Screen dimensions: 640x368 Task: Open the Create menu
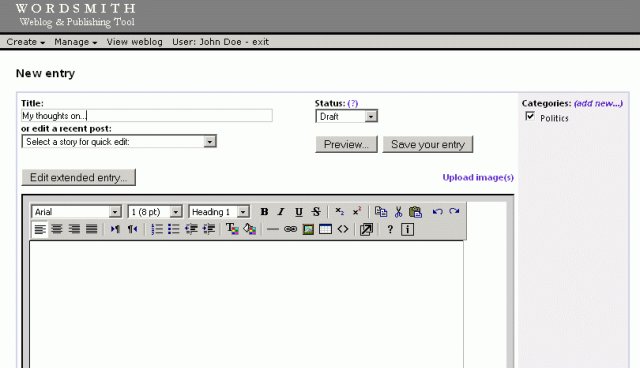25,42
